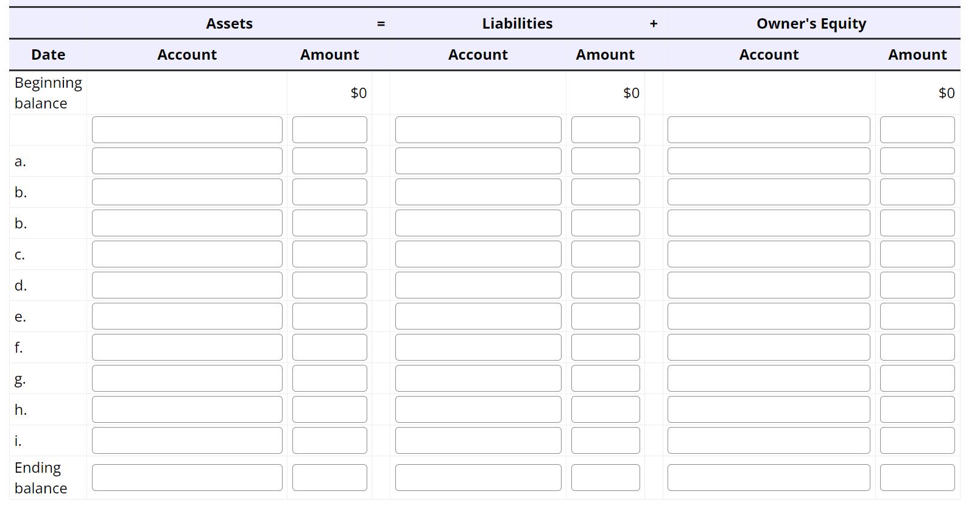This screenshot has height=505, width=980.
Task: Select the Owner's Equity column header
Action: (811, 23)
